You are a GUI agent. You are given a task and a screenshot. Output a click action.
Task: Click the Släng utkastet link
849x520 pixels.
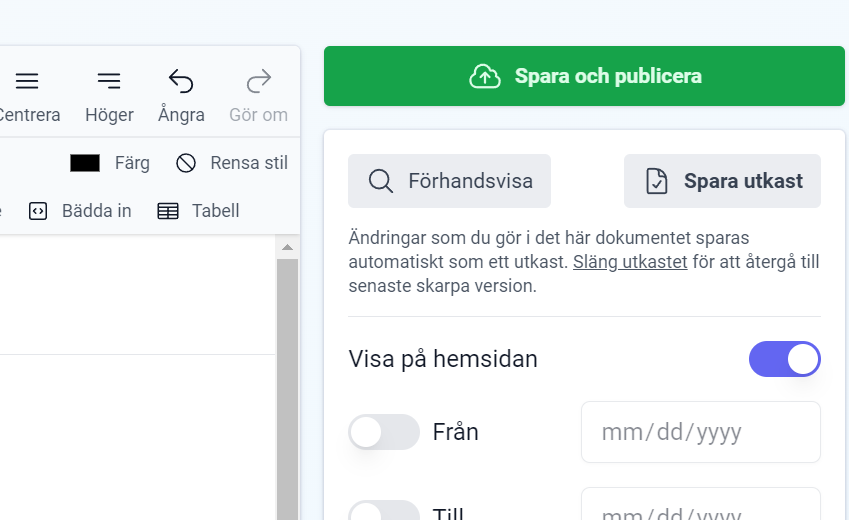point(630,263)
